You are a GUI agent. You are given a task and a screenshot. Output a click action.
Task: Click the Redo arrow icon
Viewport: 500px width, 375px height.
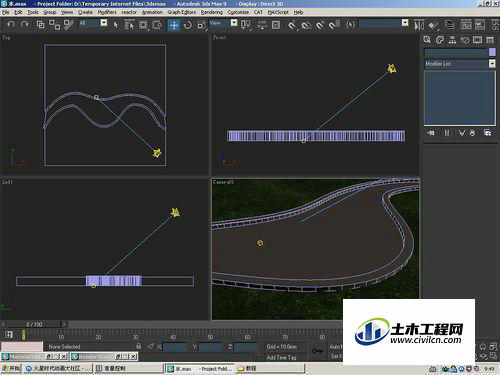24,24
